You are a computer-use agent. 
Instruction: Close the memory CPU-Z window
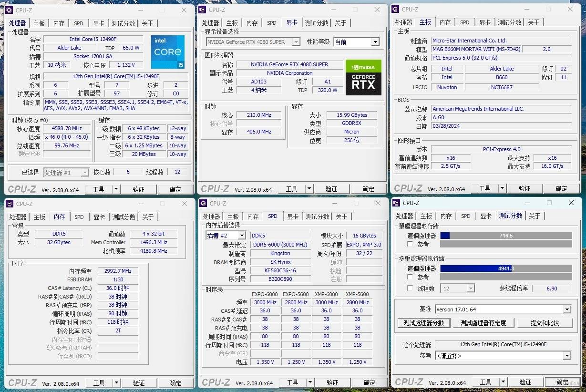coord(185,204)
